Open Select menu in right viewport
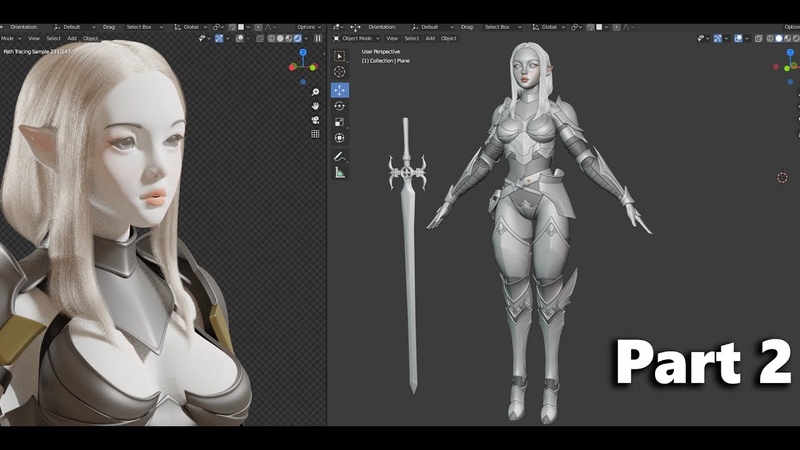 411,38
